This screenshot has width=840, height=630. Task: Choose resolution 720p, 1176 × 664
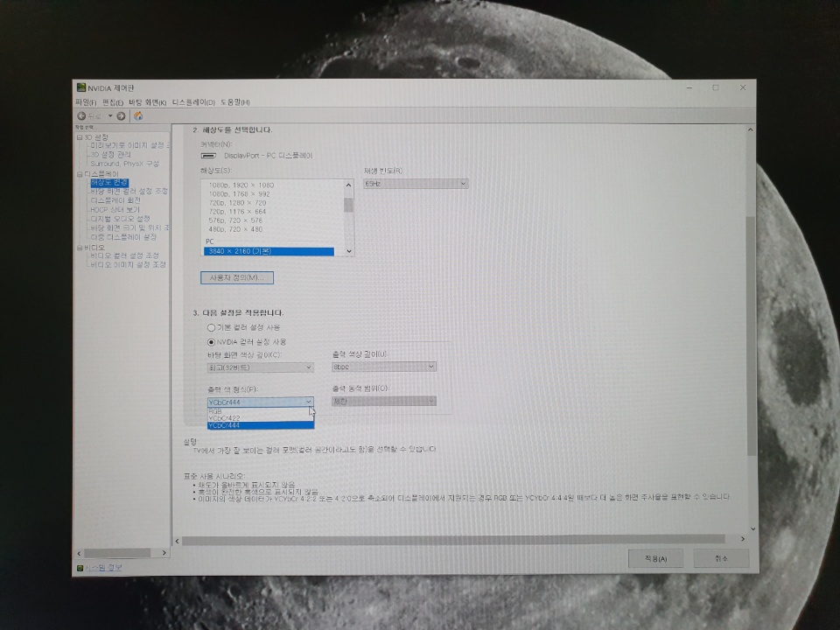click(237, 212)
